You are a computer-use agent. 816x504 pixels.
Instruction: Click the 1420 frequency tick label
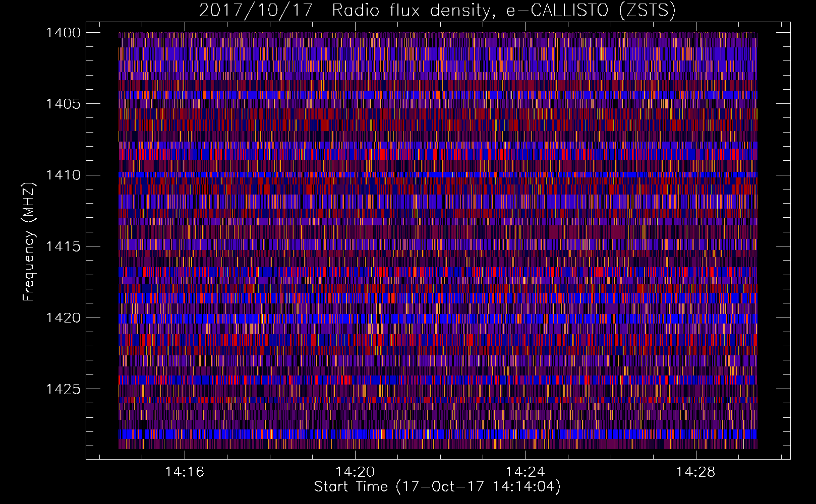tap(63, 318)
